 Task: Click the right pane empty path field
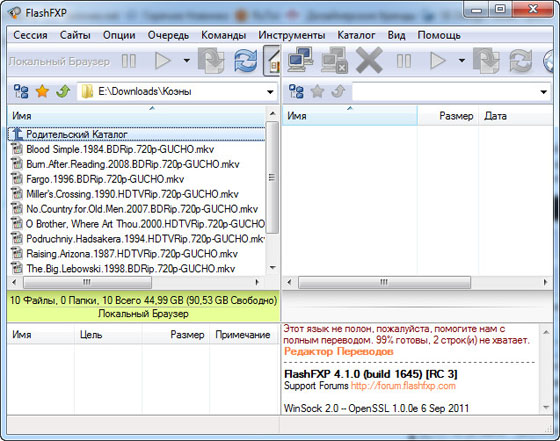tap(445, 92)
